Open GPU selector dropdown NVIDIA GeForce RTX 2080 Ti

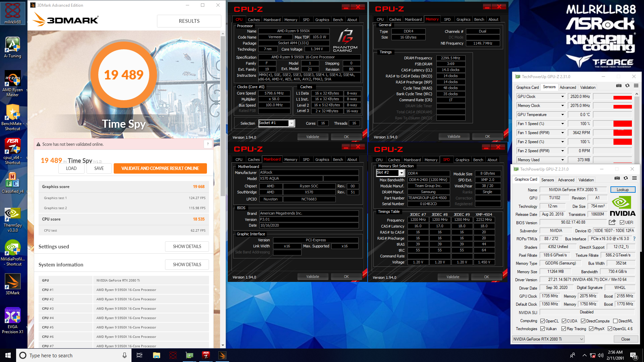(x=548, y=339)
